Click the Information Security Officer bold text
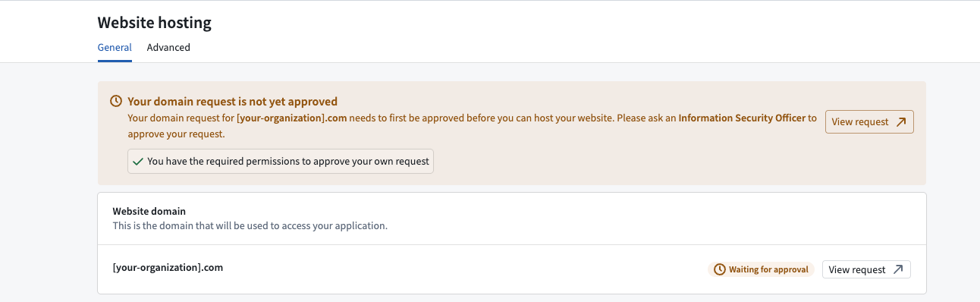 coord(742,118)
